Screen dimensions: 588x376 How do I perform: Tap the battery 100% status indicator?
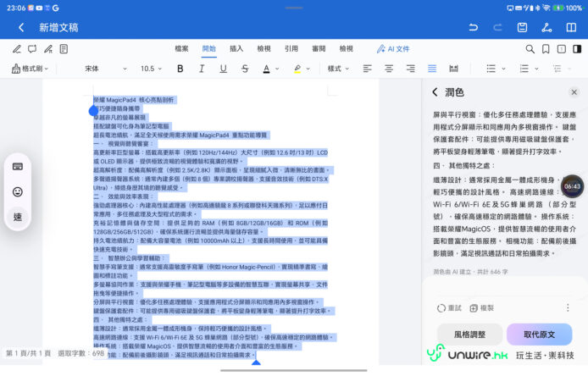coord(567,8)
